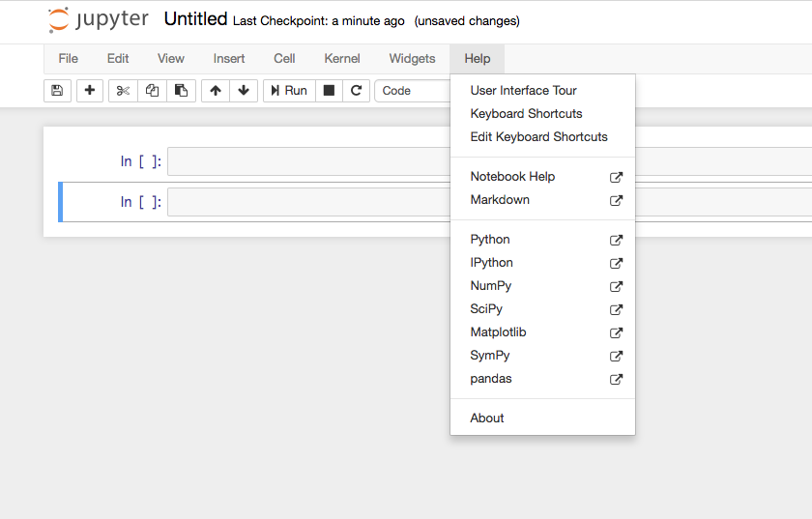This screenshot has height=519, width=812.
Task: Open the Kernel menu
Action: click(x=342, y=59)
